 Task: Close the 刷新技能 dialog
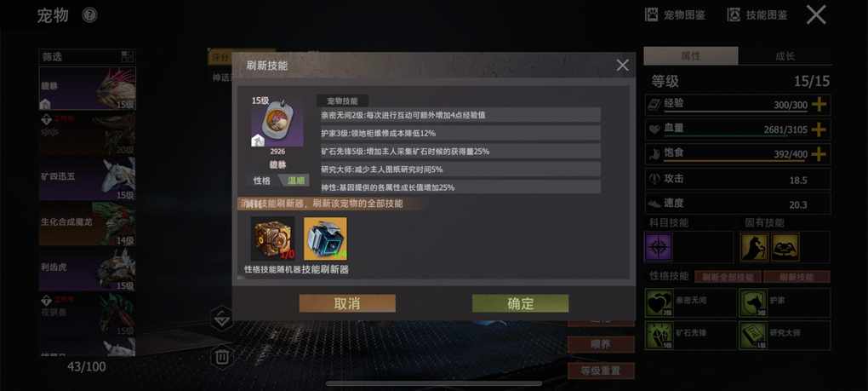(622, 66)
